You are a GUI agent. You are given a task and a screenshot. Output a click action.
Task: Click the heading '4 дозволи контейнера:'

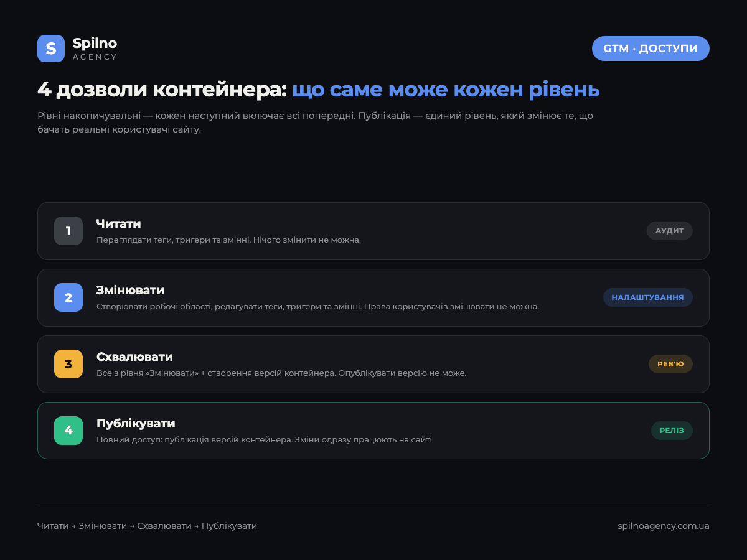click(162, 90)
